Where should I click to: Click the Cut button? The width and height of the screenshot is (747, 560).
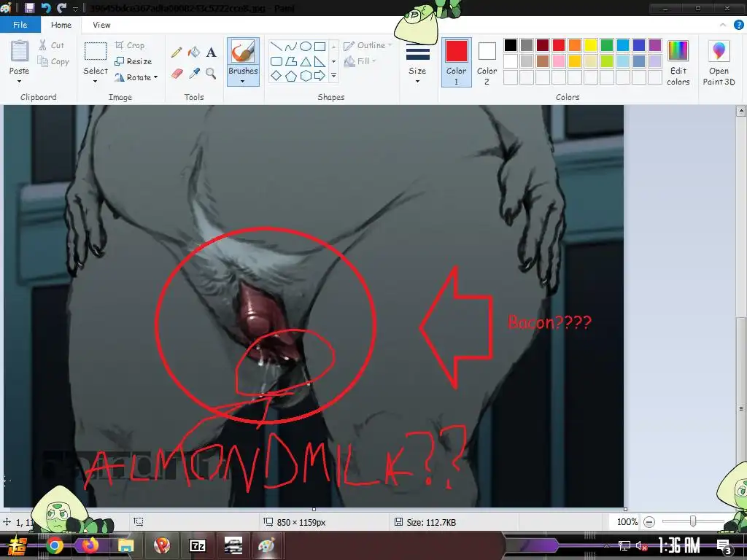click(x=52, y=45)
